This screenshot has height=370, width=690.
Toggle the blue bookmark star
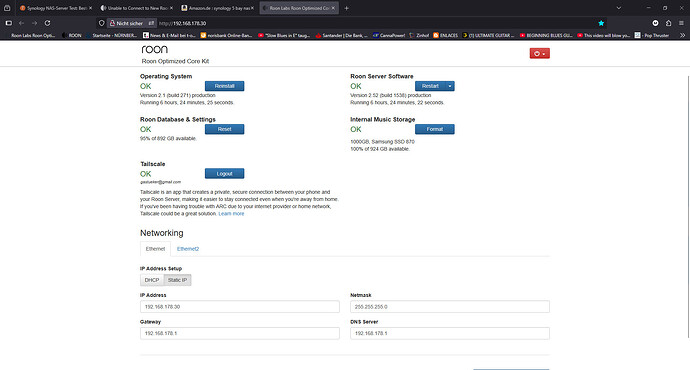pyautogui.click(x=601, y=23)
